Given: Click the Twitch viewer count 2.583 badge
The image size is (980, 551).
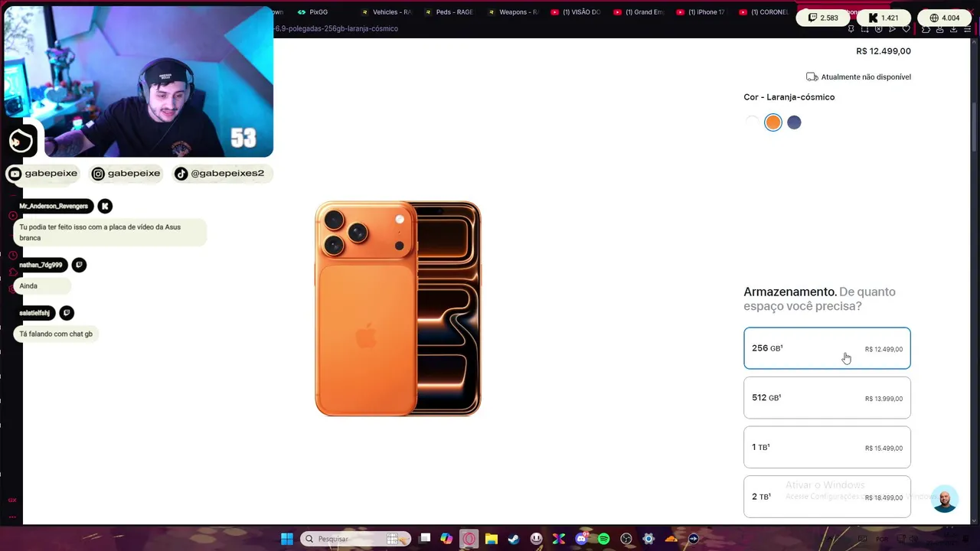Looking at the screenshot, I should coord(824,18).
